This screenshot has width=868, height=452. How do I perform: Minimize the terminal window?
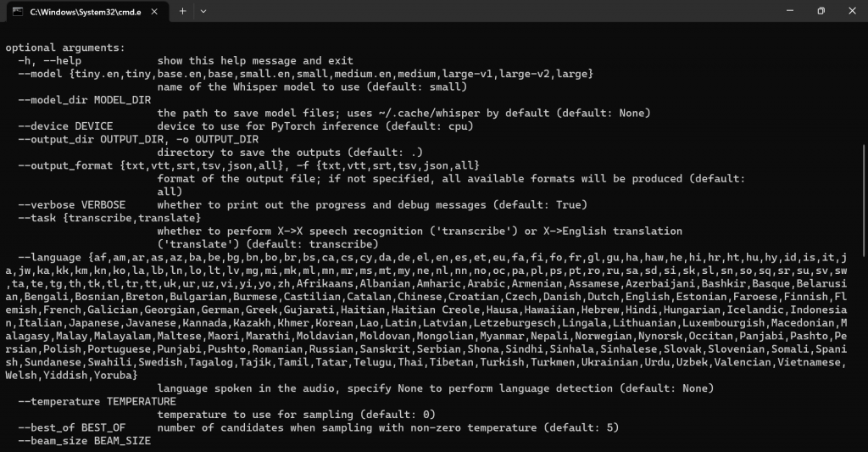click(790, 10)
